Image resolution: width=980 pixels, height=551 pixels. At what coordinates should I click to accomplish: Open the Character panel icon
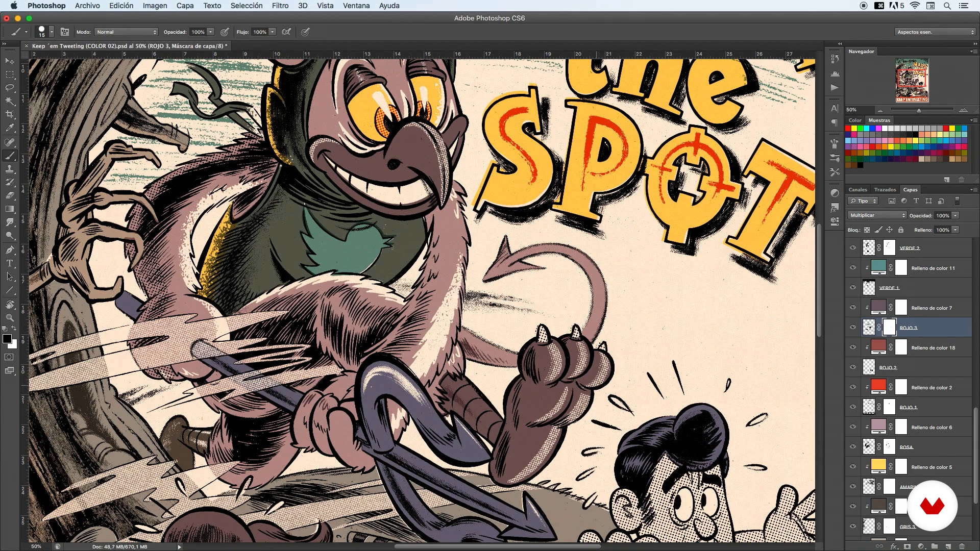coord(835,108)
